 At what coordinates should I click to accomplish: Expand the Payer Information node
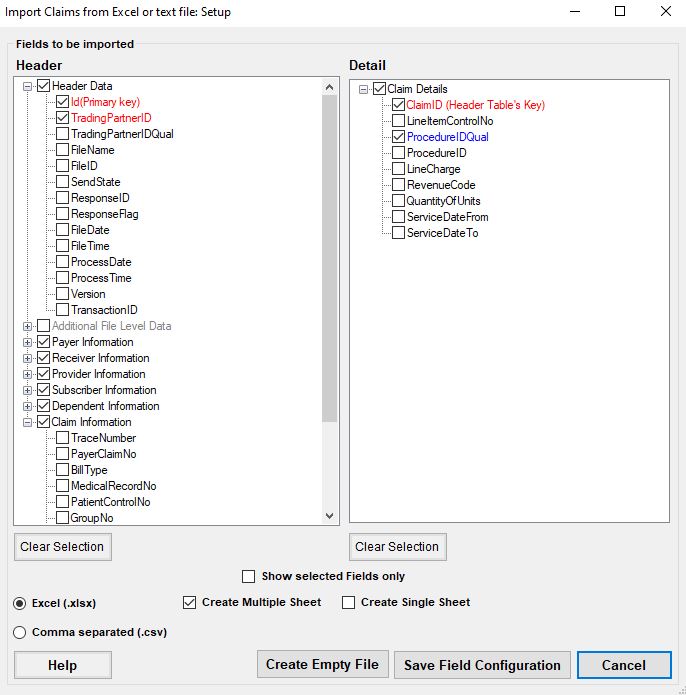[x=27, y=343]
